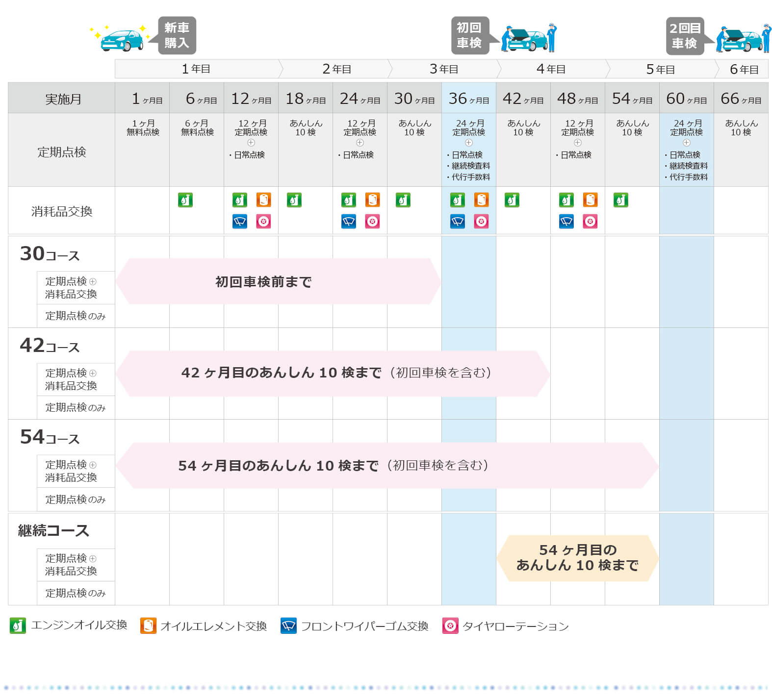Viewport: 772px width, 700px height.
Task: Click the engine oil icon under 54ヶ月目
Action: 620,200
